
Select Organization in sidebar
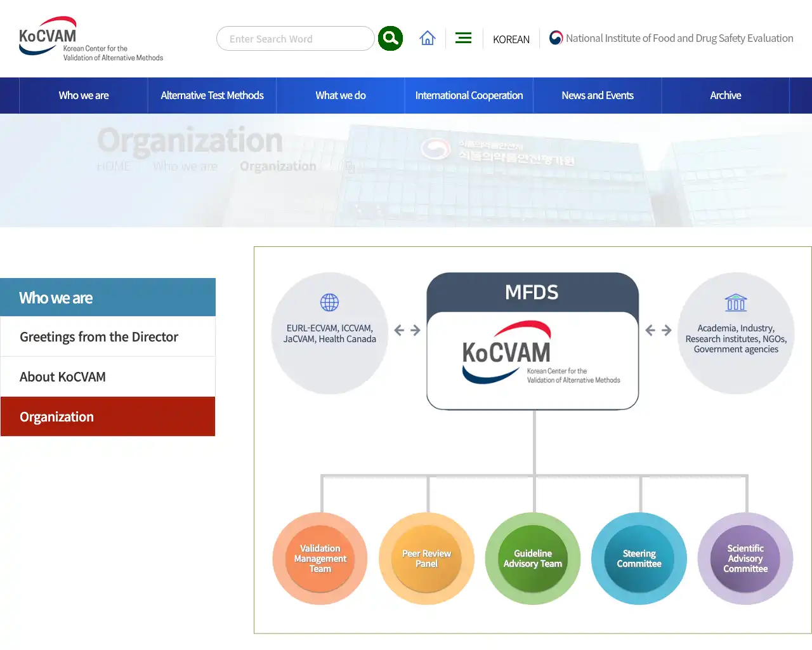(108, 417)
